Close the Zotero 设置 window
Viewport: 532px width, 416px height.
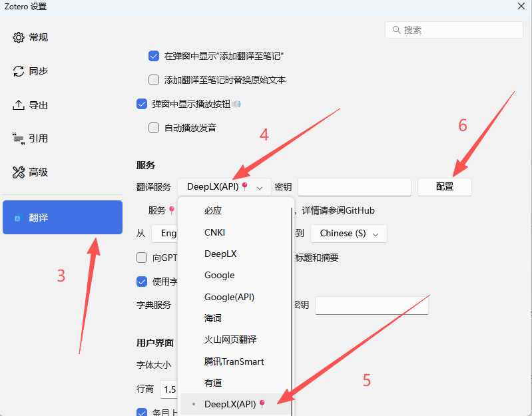click(x=521, y=6)
